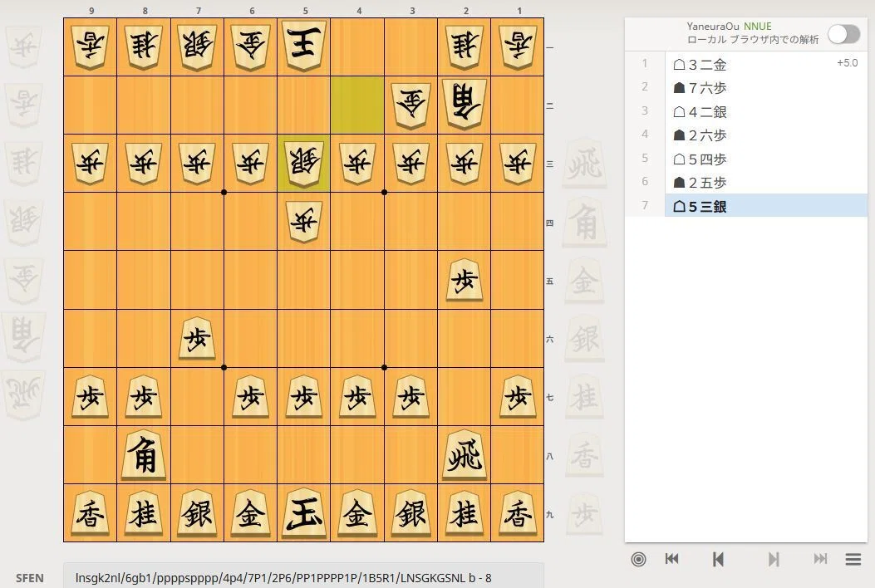The height and width of the screenshot is (588, 875).
Task: Choose the gold 金 in black's hand tray
Action: click(584, 281)
